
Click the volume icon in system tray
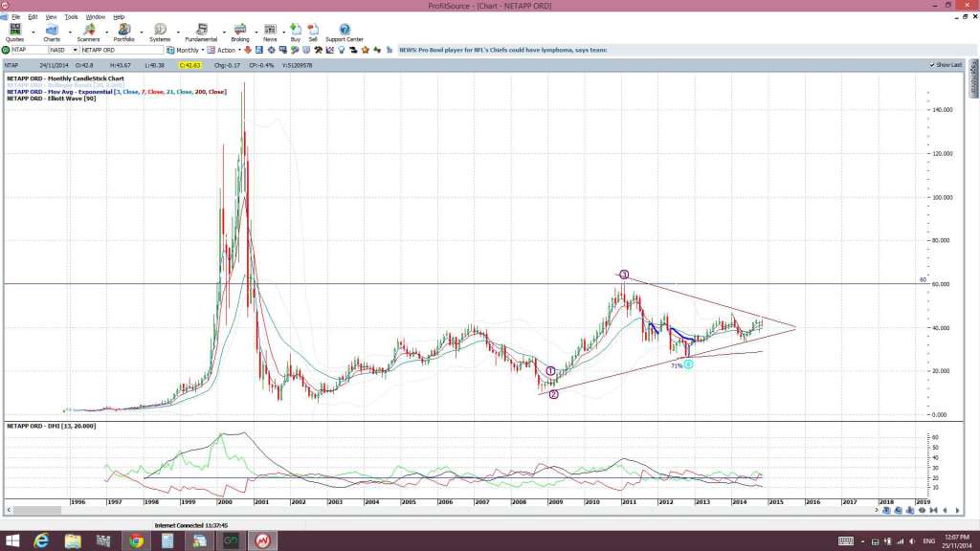click(912, 541)
